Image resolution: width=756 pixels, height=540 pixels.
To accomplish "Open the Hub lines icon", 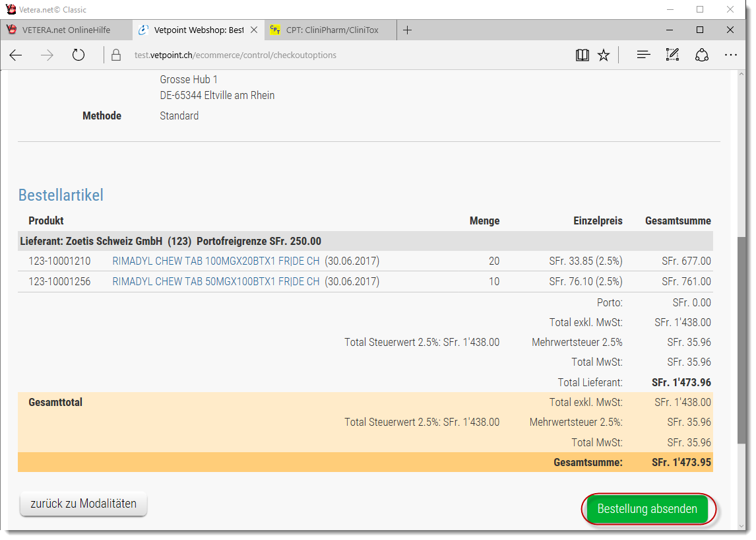I will click(643, 55).
